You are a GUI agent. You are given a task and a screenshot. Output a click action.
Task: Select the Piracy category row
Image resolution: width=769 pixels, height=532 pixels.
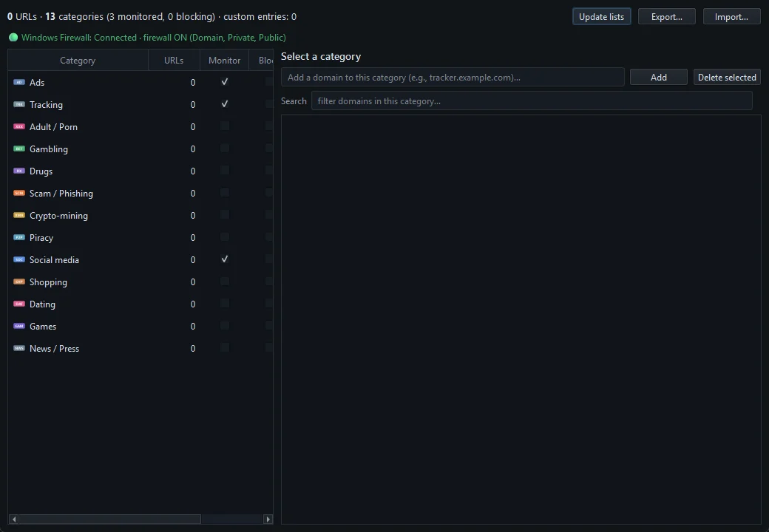(140, 237)
